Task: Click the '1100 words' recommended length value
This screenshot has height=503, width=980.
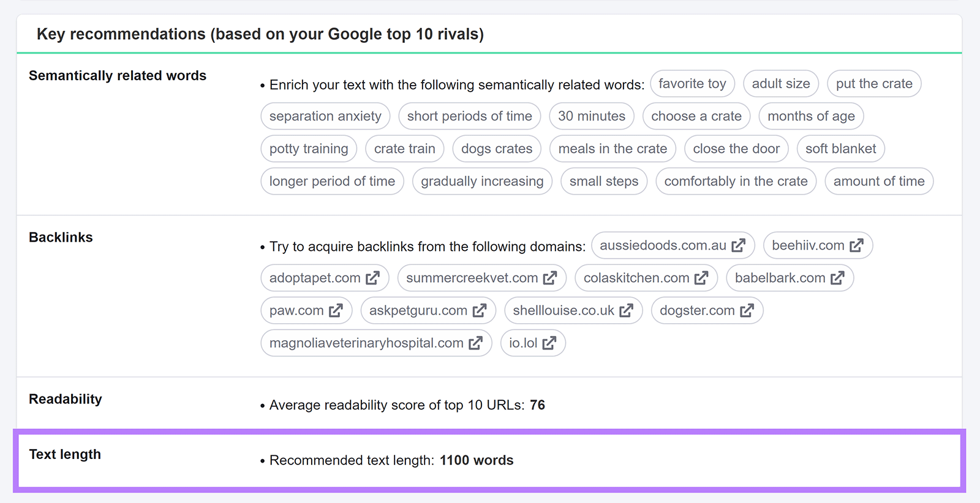Action: [x=477, y=460]
